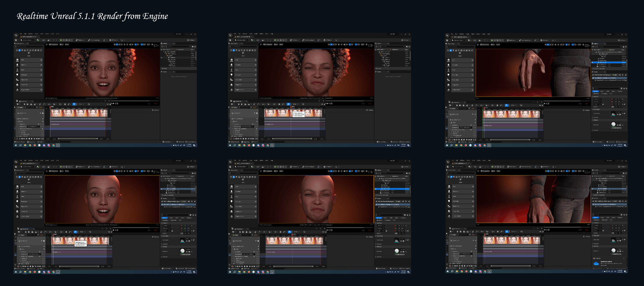This screenshot has height=286, width=644.
Task: Click Track add button in curly-hair smiling window Sequencer
Action: coord(20,108)
